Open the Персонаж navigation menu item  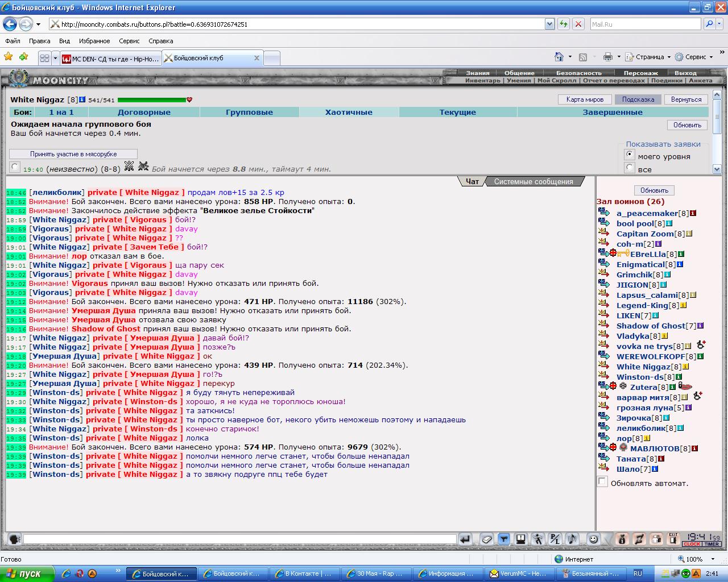(x=640, y=73)
